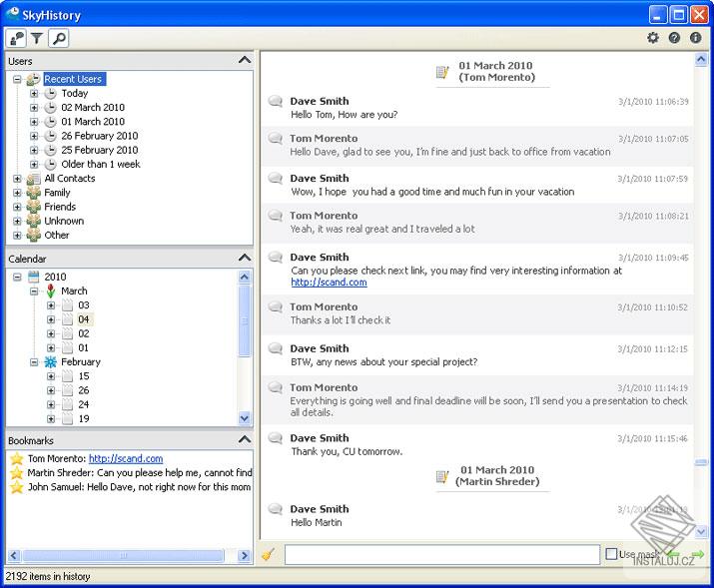
Task: Collapse the Calendar panel
Action: coord(244,259)
